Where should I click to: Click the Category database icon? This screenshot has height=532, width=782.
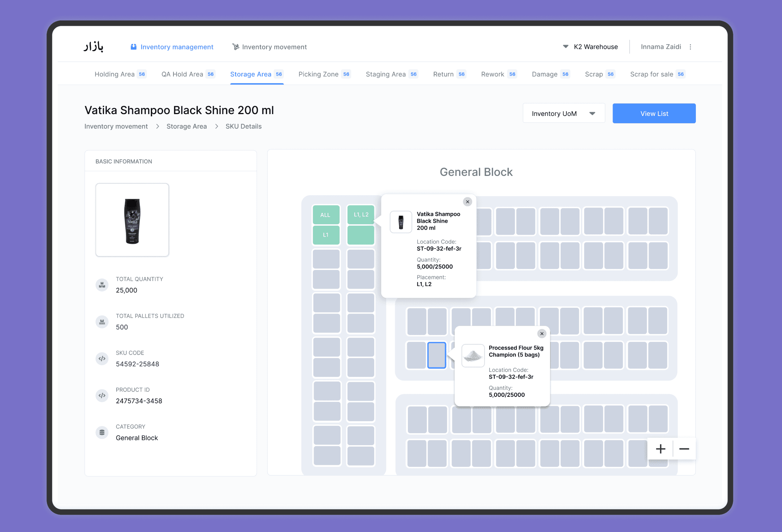[102, 432]
